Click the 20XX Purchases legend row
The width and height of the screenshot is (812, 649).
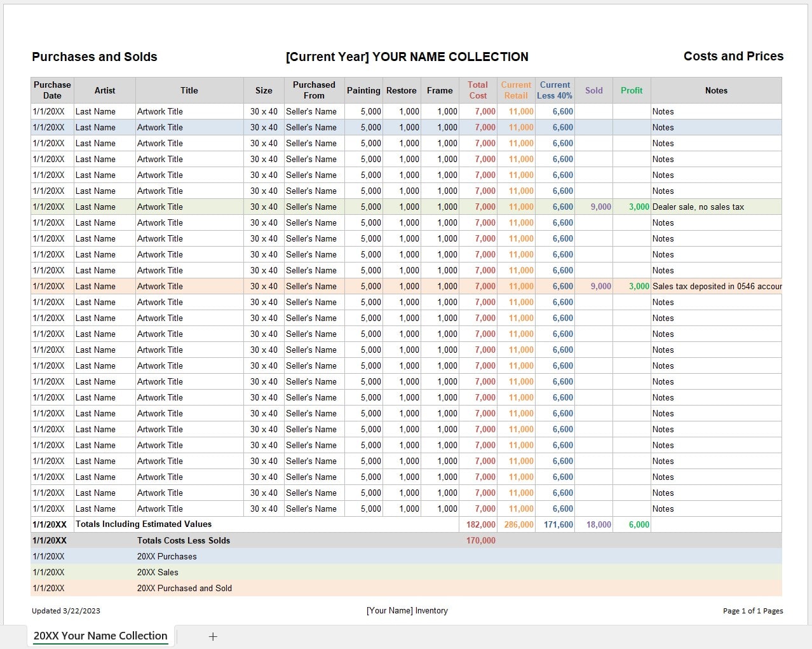click(407, 556)
